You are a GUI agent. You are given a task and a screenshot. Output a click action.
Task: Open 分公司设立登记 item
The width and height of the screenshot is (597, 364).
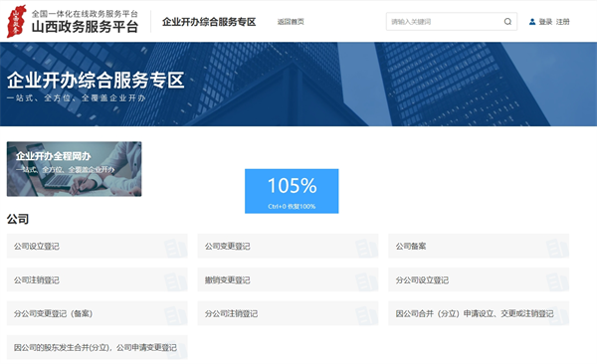tap(479, 279)
